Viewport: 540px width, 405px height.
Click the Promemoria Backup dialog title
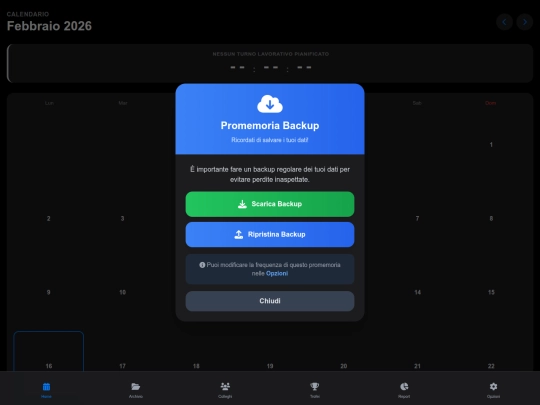pos(270,126)
